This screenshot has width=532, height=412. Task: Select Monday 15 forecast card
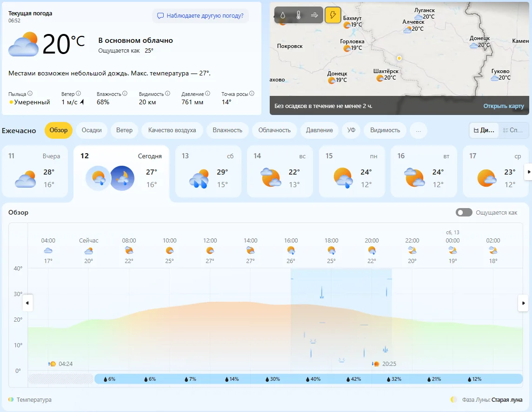click(352, 171)
